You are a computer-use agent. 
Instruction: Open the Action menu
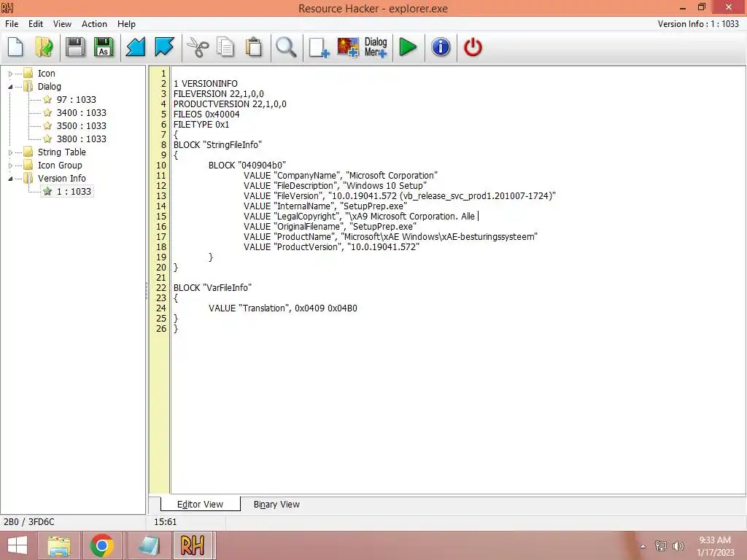(x=94, y=24)
